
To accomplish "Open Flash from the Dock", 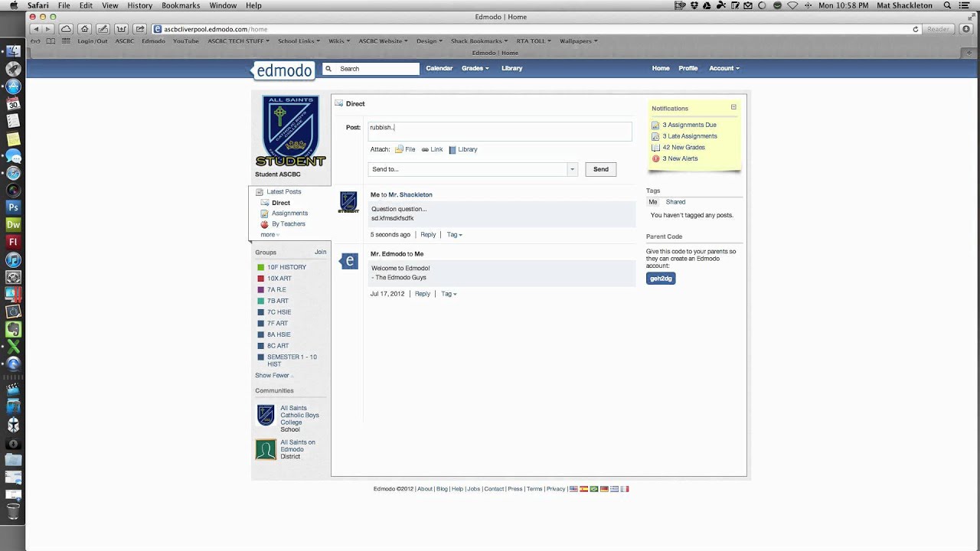I will coord(13,242).
